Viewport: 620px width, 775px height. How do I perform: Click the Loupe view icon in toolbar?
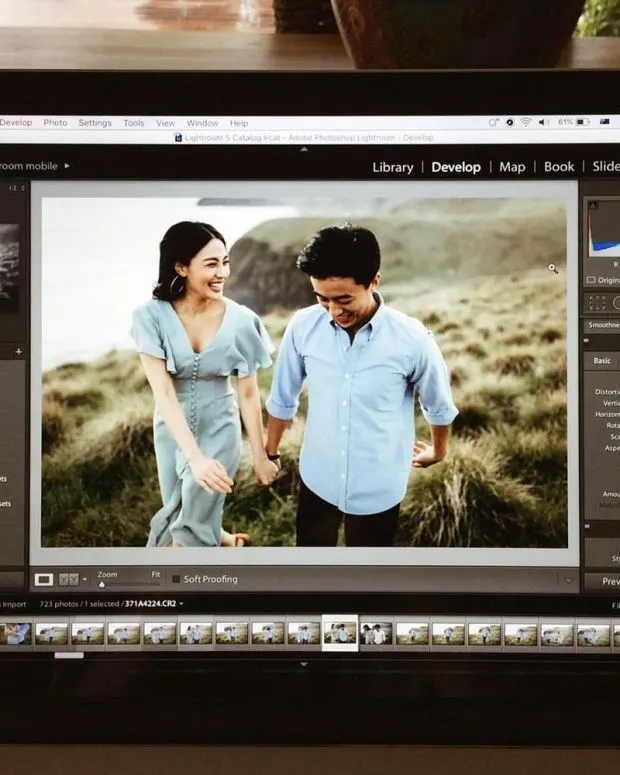click(44, 579)
